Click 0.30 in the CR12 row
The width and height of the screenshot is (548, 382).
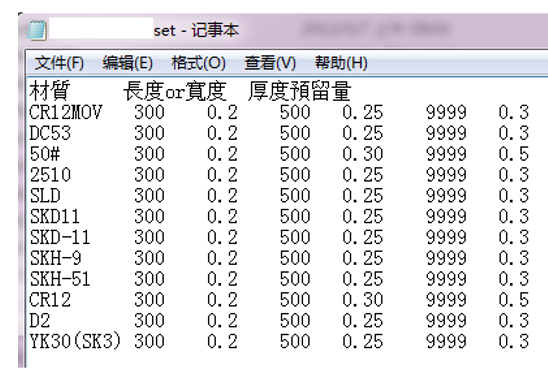click(363, 300)
